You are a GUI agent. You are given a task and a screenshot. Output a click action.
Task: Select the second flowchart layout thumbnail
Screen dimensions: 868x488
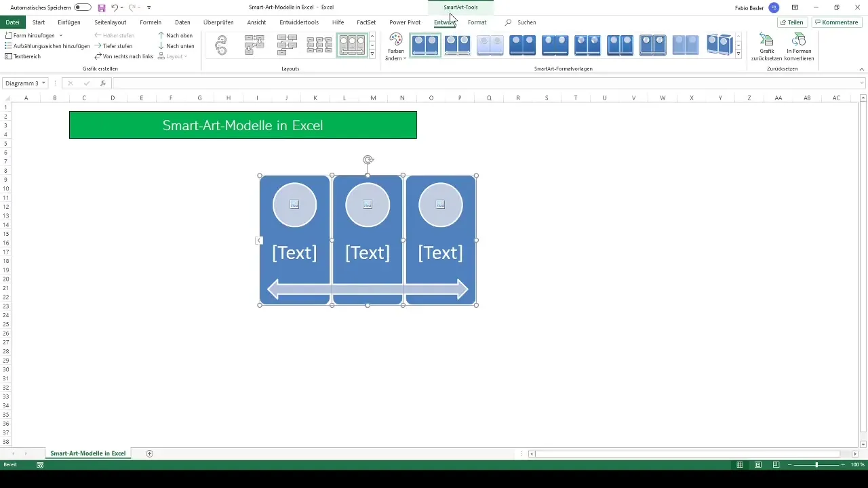[x=254, y=45]
